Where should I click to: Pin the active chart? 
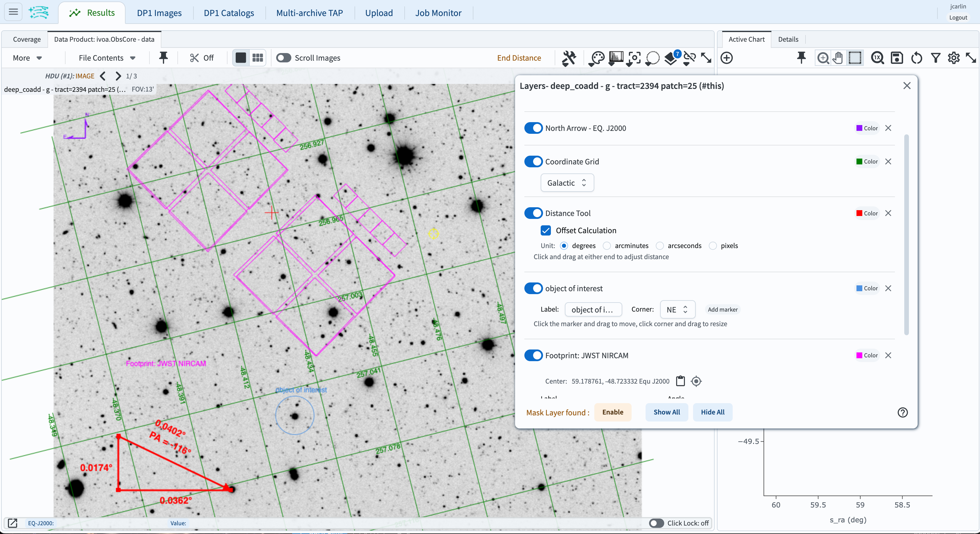point(801,58)
